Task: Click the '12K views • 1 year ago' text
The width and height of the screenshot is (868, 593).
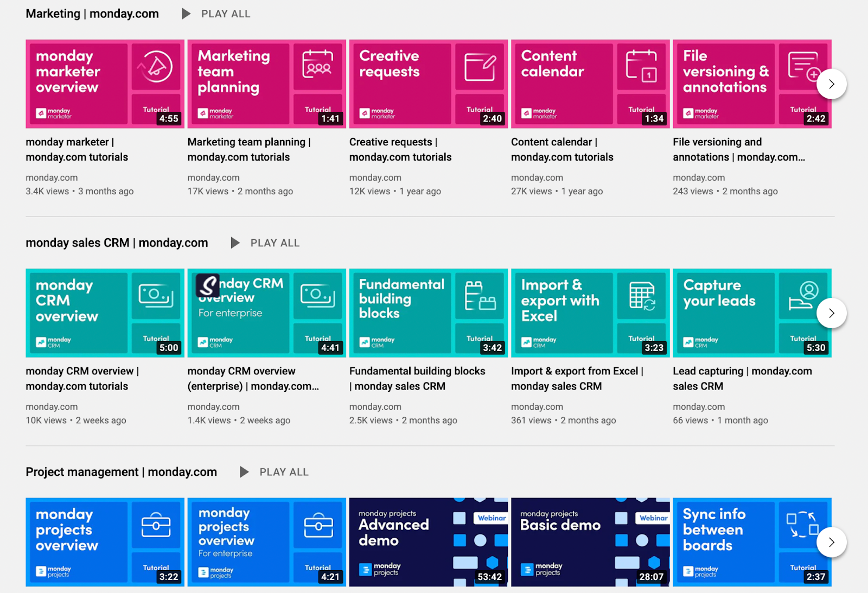Action: (395, 191)
